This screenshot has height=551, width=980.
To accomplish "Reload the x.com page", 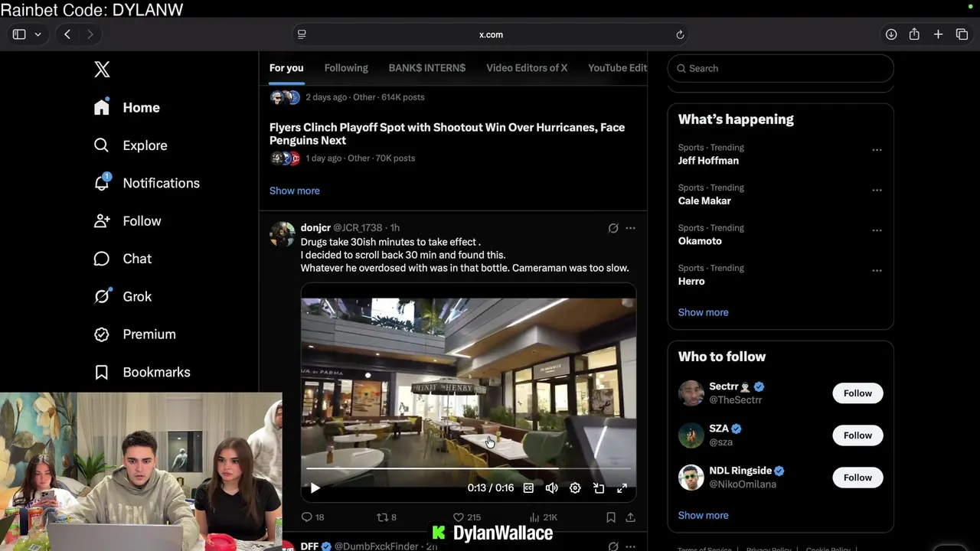I will pyautogui.click(x=680, y=34).
